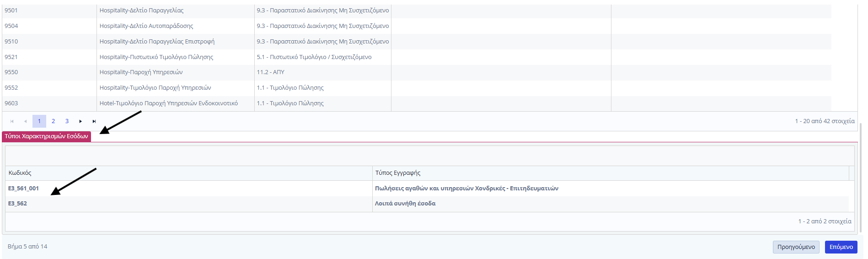Click the Επόμενο button
Screen dimensions: 868x259
point(841,247)
